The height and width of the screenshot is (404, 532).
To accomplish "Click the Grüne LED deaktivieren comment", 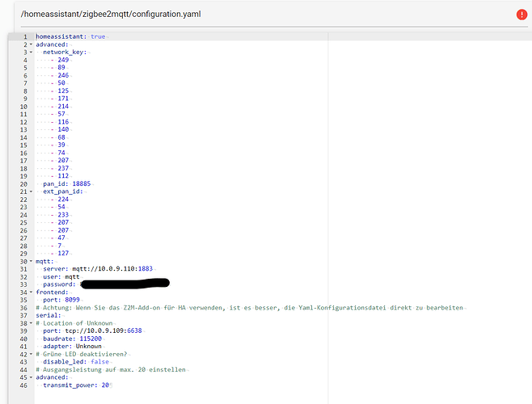I will 82,354.
